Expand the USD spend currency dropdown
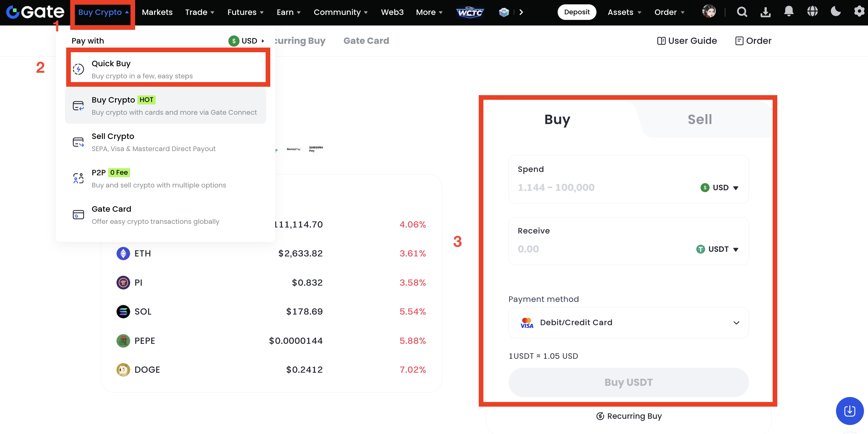 [x=720, y=187]
